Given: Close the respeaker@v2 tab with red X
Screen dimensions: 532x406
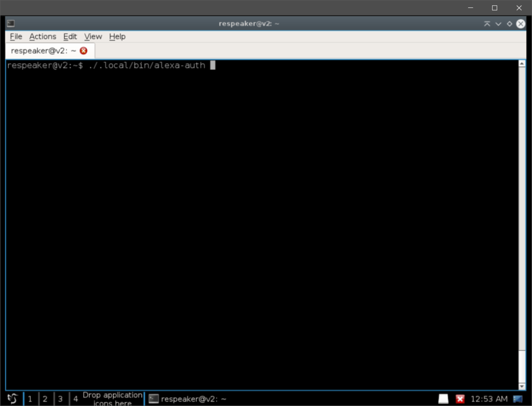Looking at the screenshot, I should tap(84, 50).
